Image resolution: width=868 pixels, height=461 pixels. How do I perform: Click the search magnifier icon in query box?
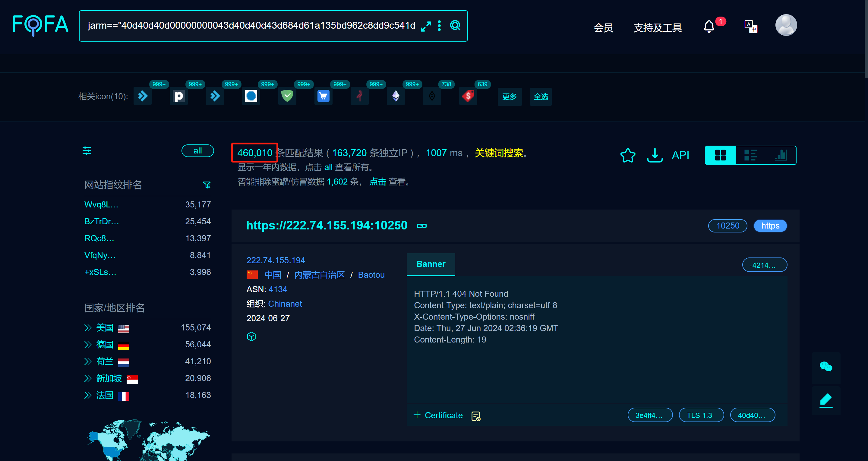coord(455,26)
